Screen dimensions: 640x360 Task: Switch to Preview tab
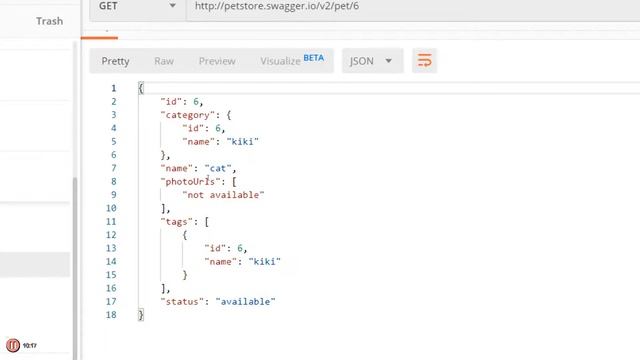click(x=217, y=61)
